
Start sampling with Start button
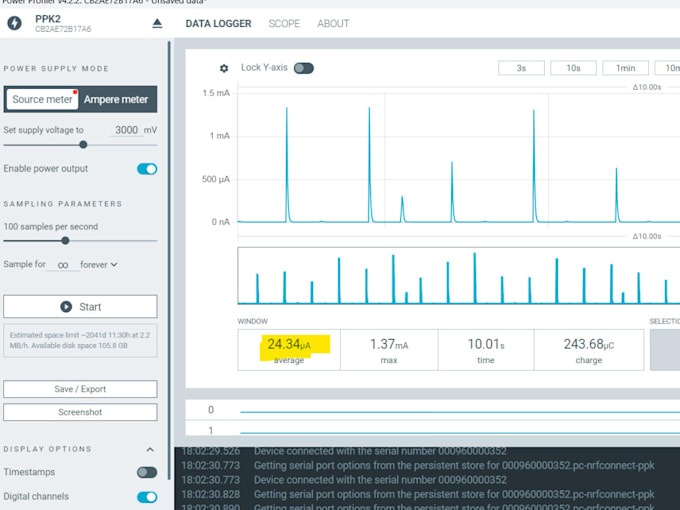tap(80, 307)
